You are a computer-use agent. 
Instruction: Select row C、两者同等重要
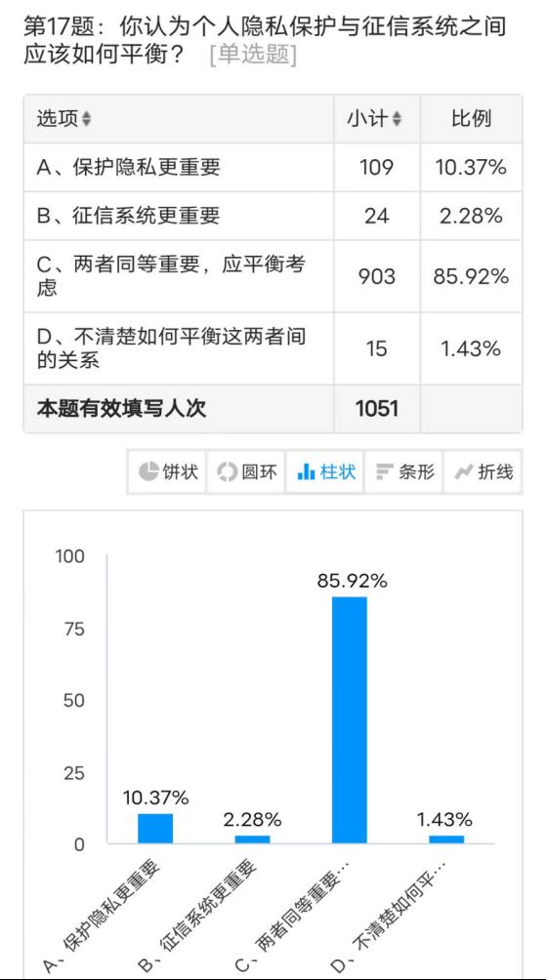coord(273,276)
